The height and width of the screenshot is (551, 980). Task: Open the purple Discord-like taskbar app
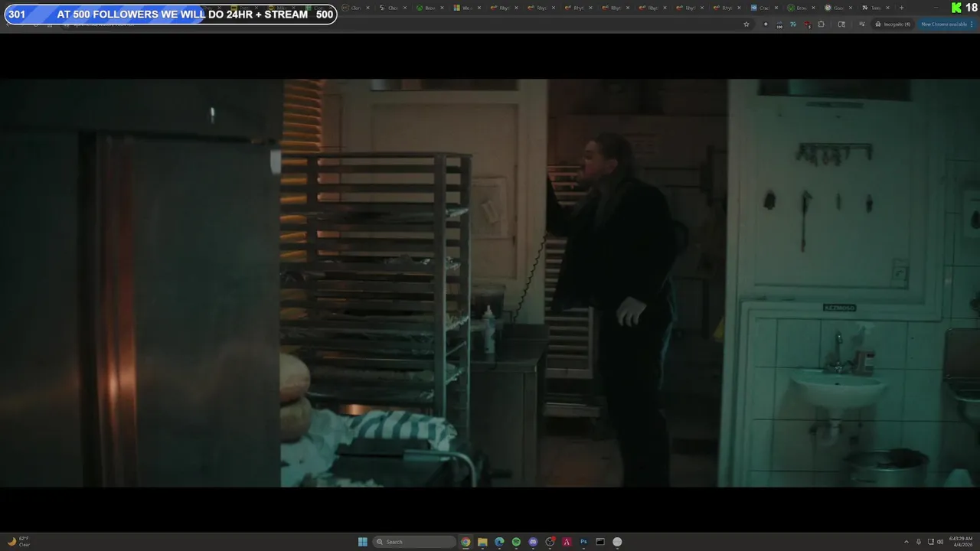(533, 542)
